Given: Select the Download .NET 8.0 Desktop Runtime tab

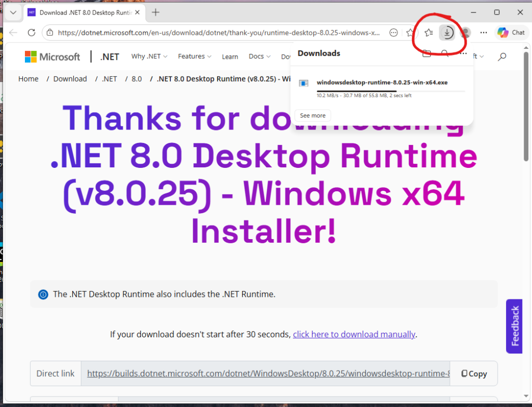Looking at the screenshot, I should click(x=83, y=12).
